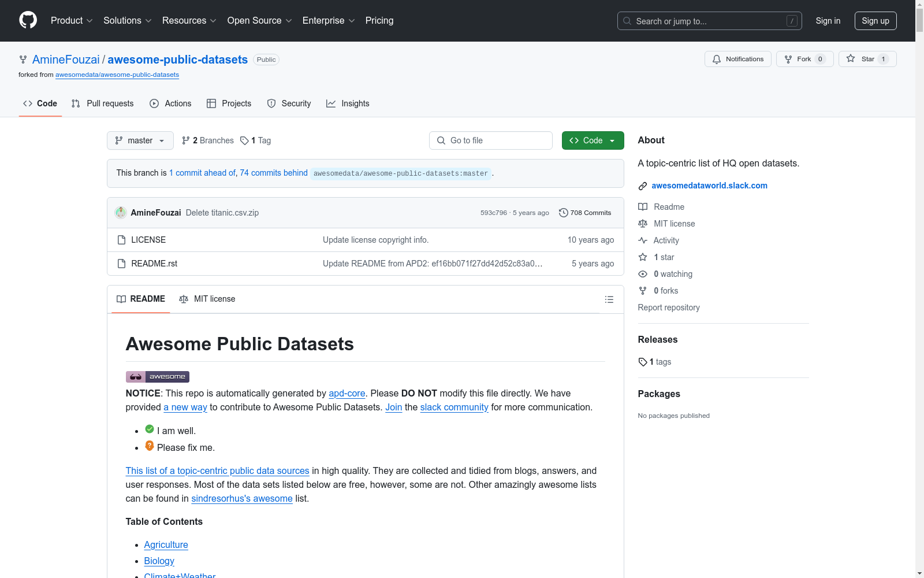View the 708 Commits history
The height and width of the screenshot is (578, 924).
[x=585, y=213]
